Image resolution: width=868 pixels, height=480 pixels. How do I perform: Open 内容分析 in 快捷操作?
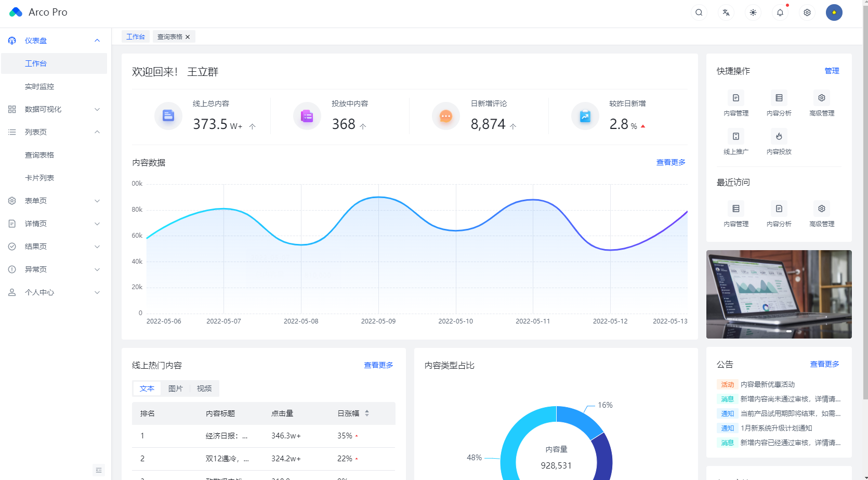[x=779, y=103]
